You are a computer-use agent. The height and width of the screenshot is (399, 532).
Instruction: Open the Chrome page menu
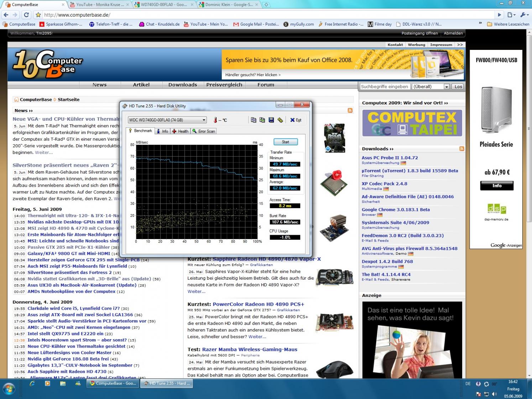point(511,15)
